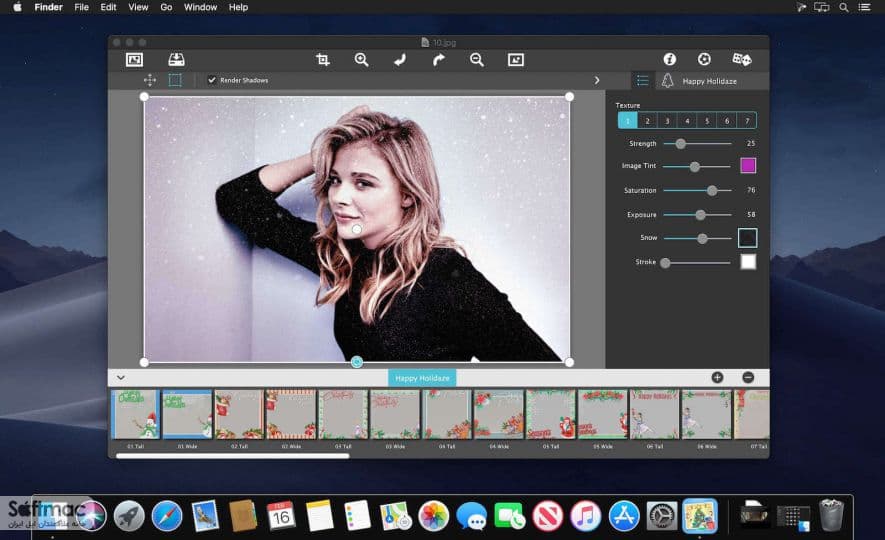Screen dimensions: 885x540
Task: Click the save to disk icon
Action: tap(176, 59)
